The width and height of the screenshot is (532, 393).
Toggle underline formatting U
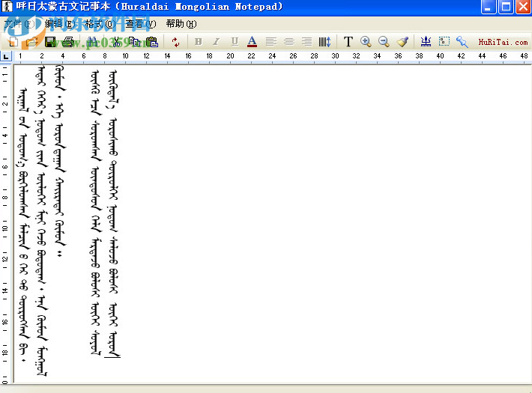point(235,42)
